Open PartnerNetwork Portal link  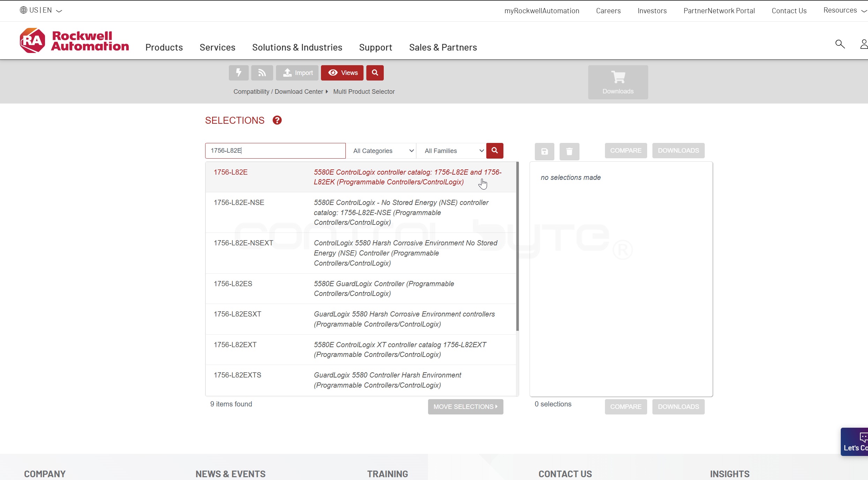coord(719,11)
